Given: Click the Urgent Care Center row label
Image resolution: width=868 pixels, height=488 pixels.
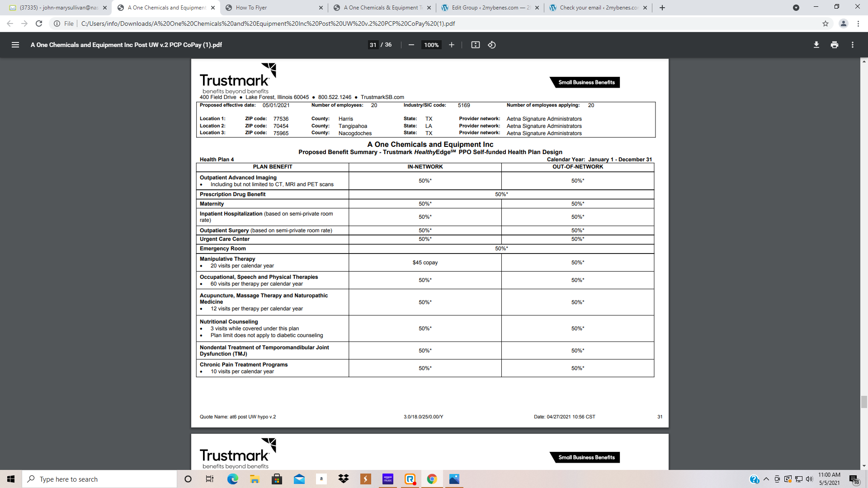Looking at the screenshot, I should [225, 239].
